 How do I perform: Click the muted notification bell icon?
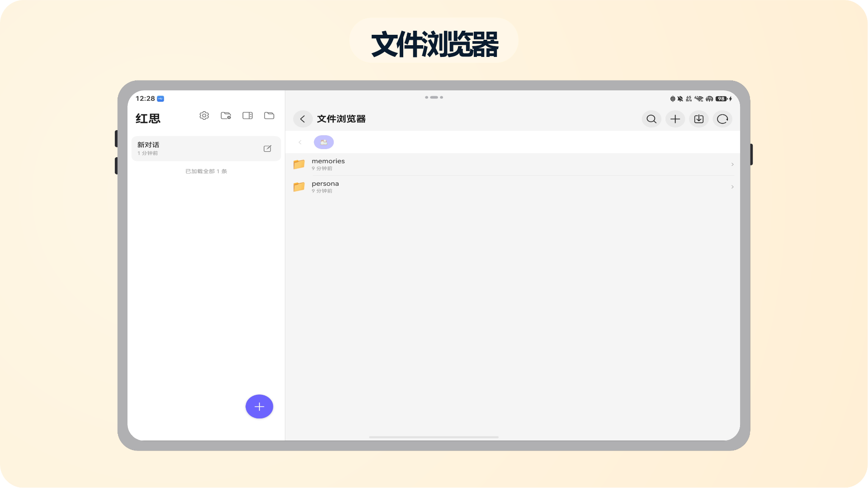680,99
